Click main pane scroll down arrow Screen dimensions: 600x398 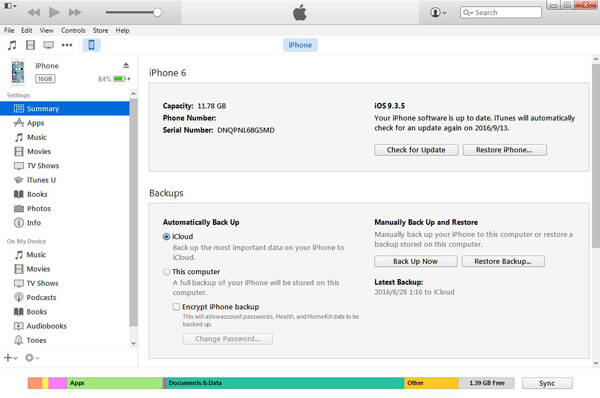tap(596, 363)
